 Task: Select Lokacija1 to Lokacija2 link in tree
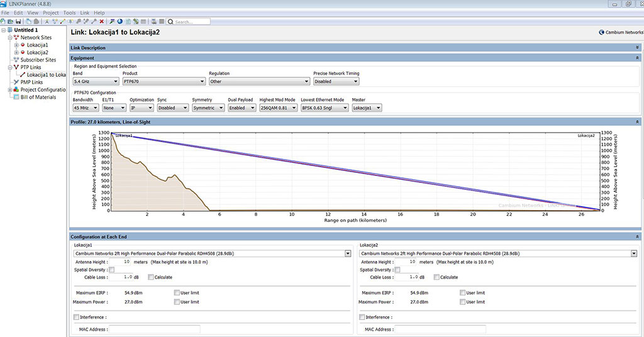pos(46,75)
